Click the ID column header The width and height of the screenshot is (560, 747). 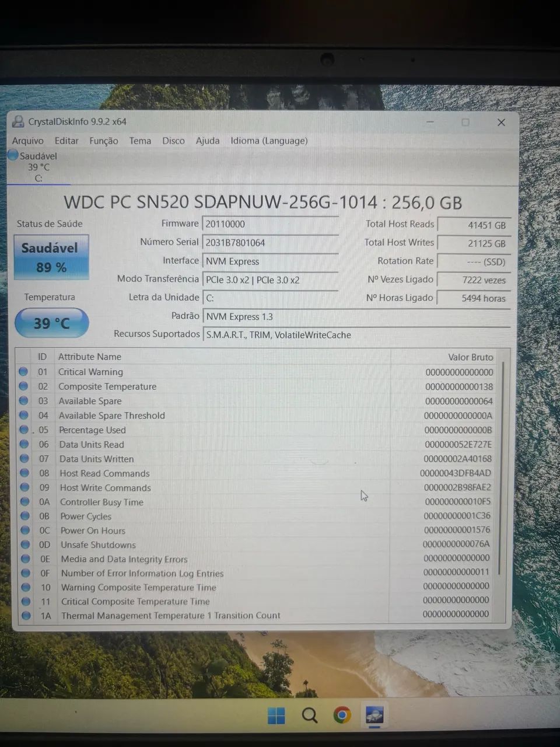pos(42,357)
